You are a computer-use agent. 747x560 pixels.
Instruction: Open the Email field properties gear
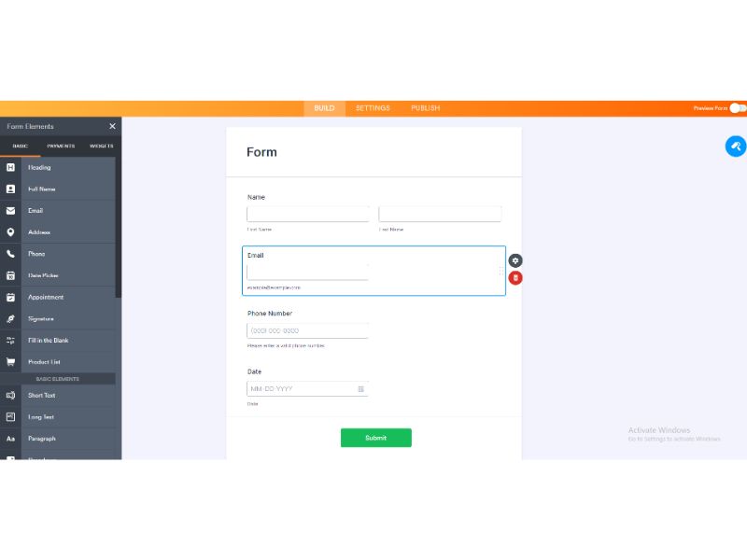click(515, 259)
